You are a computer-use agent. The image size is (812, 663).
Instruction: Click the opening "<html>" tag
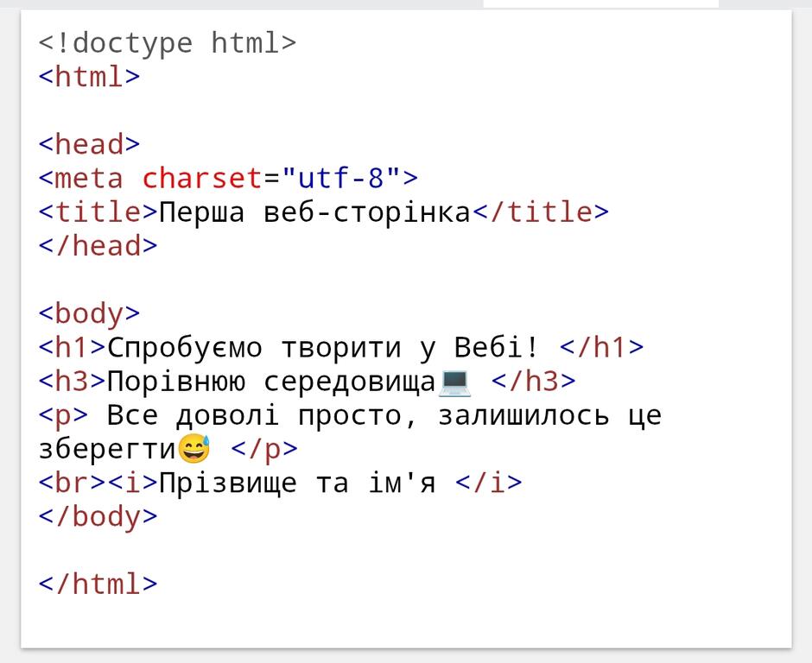tap(89, 77)
